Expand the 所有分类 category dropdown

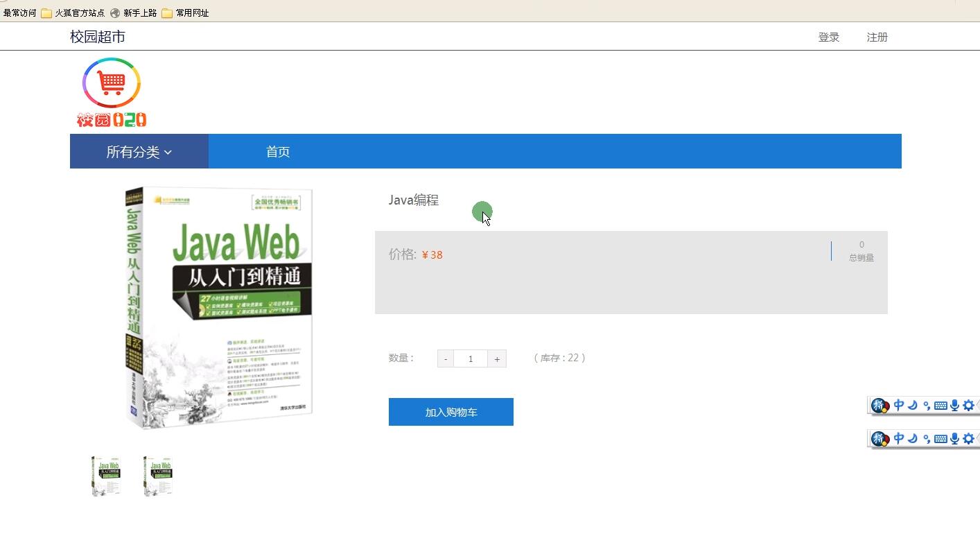click(139, 152)
